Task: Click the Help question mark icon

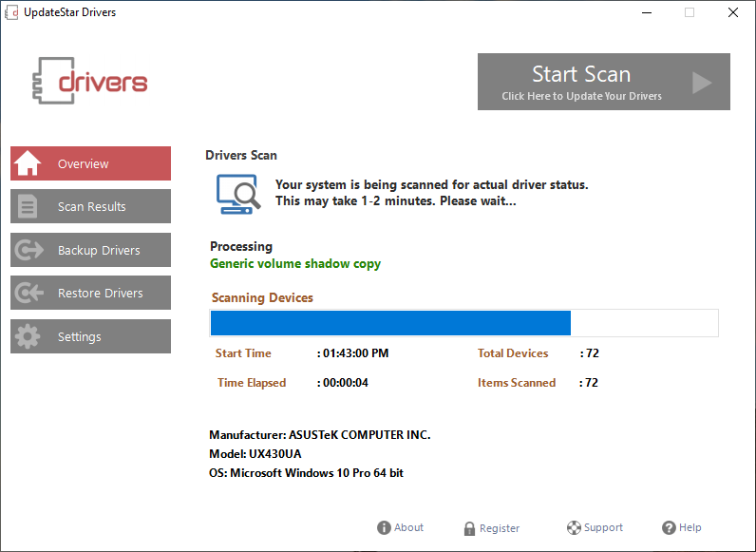Action: click(x=669, y=528)
